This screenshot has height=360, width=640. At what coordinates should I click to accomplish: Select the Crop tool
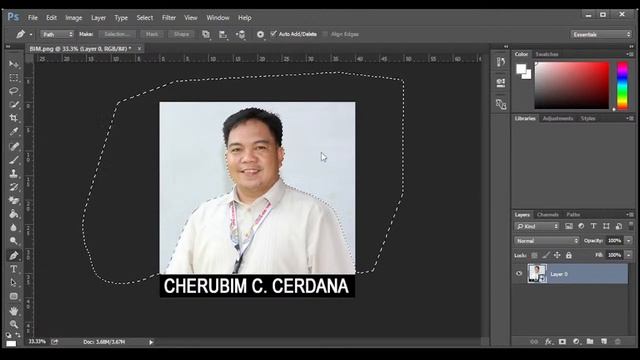coord(13,118)
